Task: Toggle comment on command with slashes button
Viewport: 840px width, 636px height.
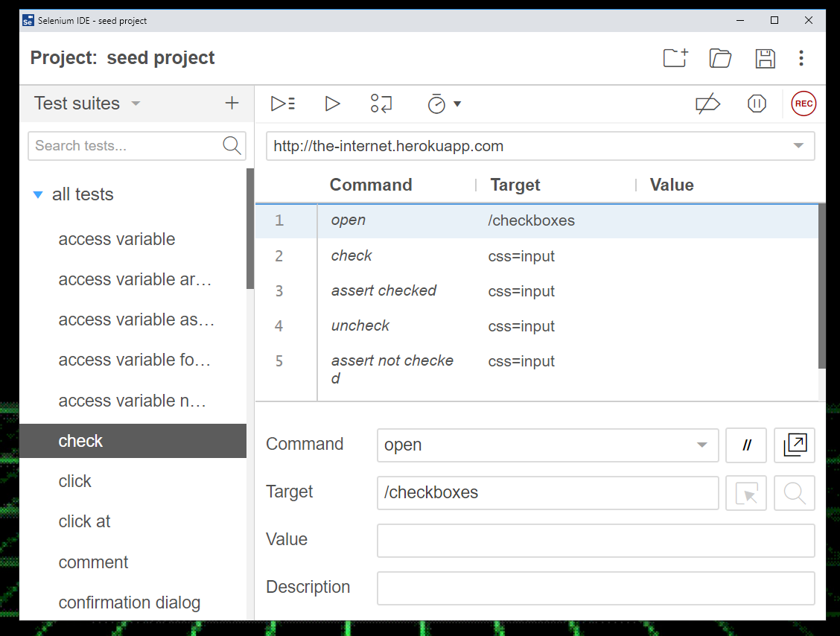Action: coord(746,445)
